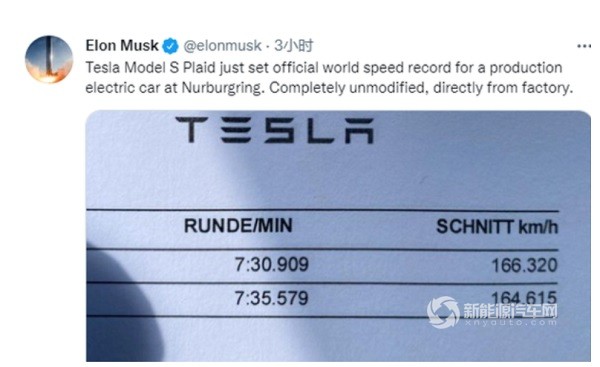Click the word Nurburgring in the tweet
This screenshot has width=600, height=367.
223,88
